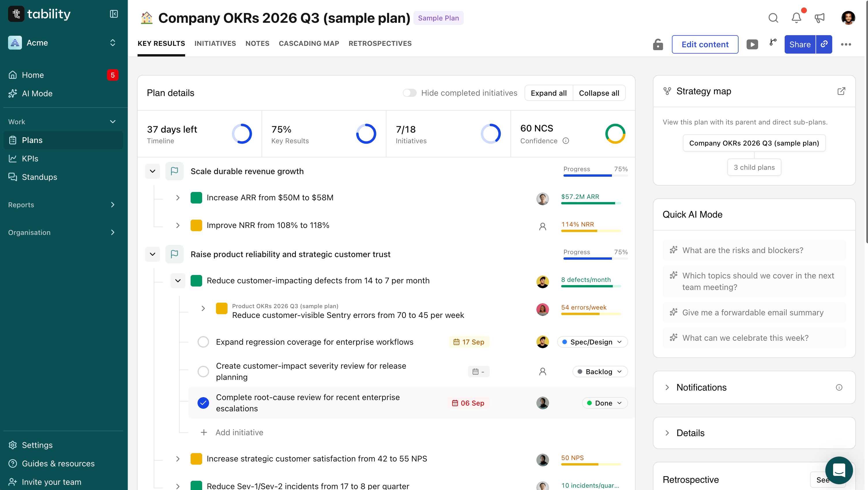Viewport: 868px width, 490px height.
Task: Click the Notifications info icon
Action: pos(839,387)
